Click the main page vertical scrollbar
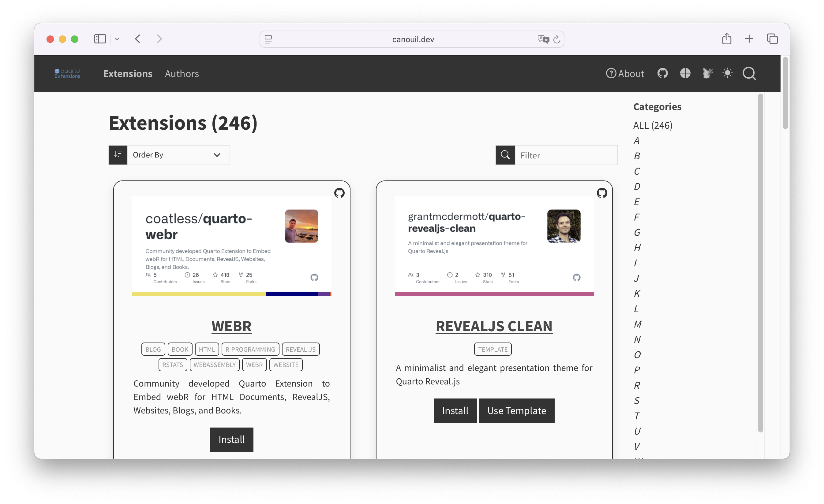The width and height of the screenshot is (824, 504). 785,93
